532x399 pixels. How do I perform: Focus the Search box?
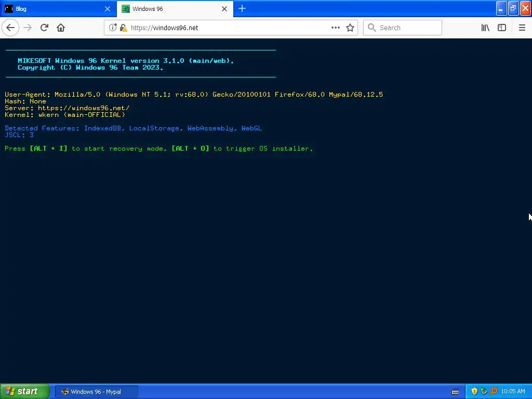[x=403, y=28]
